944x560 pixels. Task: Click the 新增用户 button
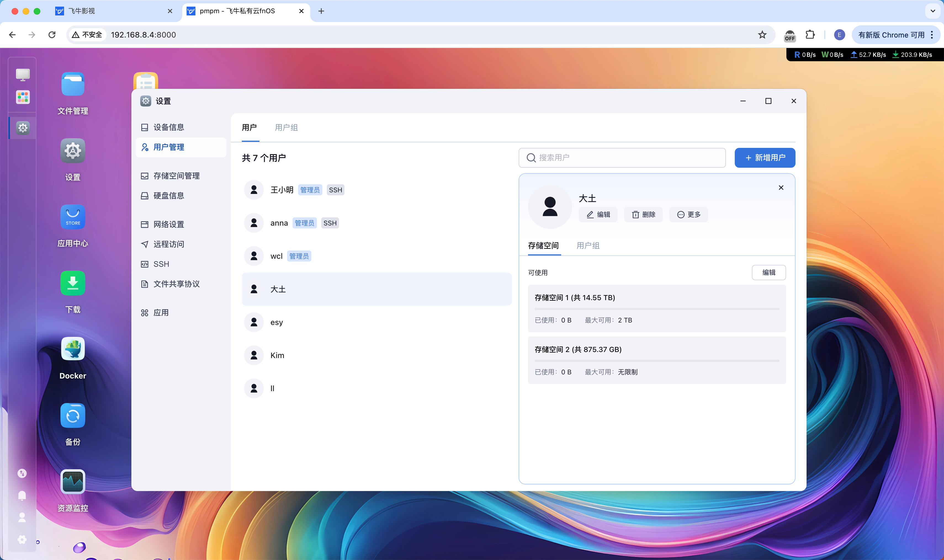coord(765,158)
